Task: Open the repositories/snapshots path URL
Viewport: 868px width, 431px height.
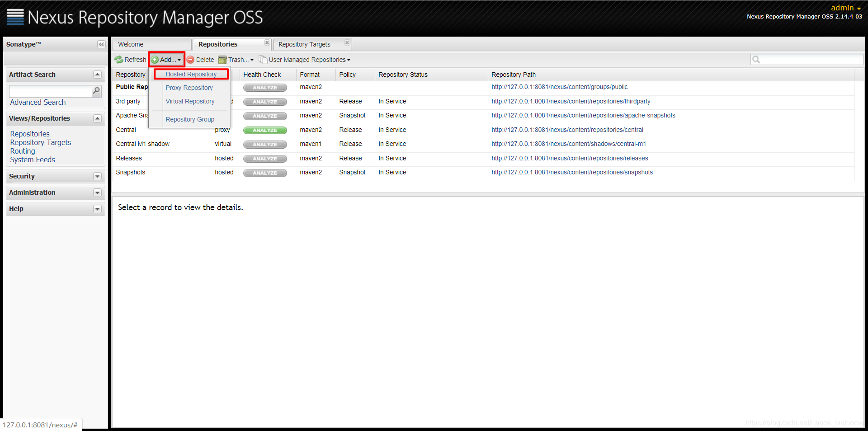Action: 572,172
